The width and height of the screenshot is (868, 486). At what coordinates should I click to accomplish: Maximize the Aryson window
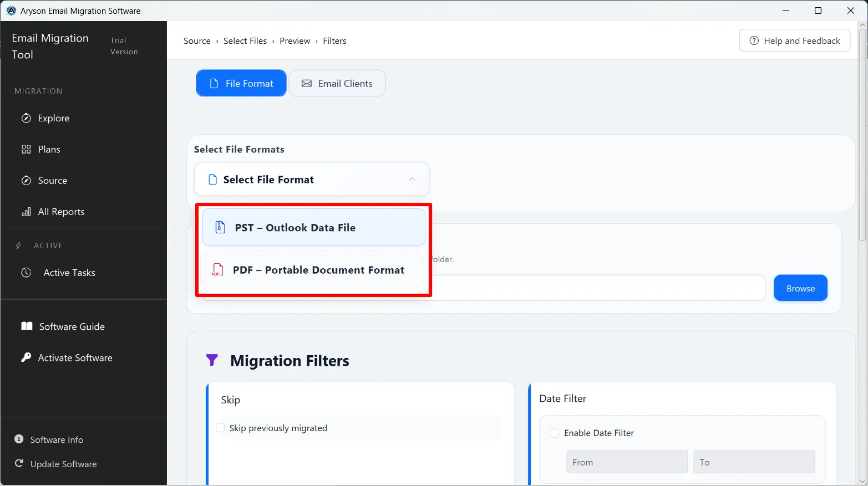tap(818, 11)
